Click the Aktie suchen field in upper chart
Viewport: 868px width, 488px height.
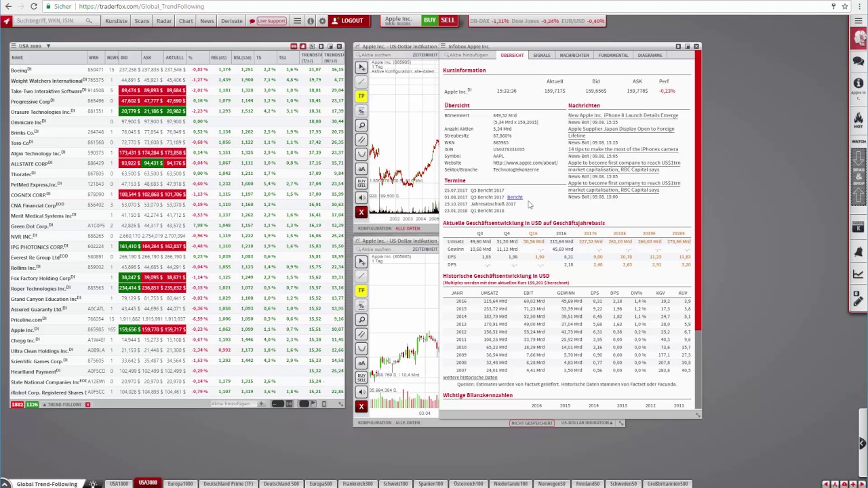[383, 55]
